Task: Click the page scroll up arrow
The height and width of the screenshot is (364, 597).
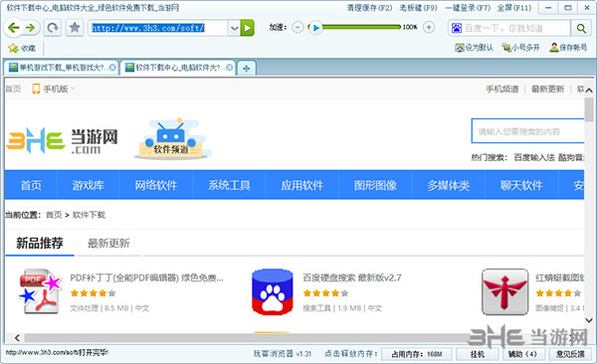Action: pos(589,91)
